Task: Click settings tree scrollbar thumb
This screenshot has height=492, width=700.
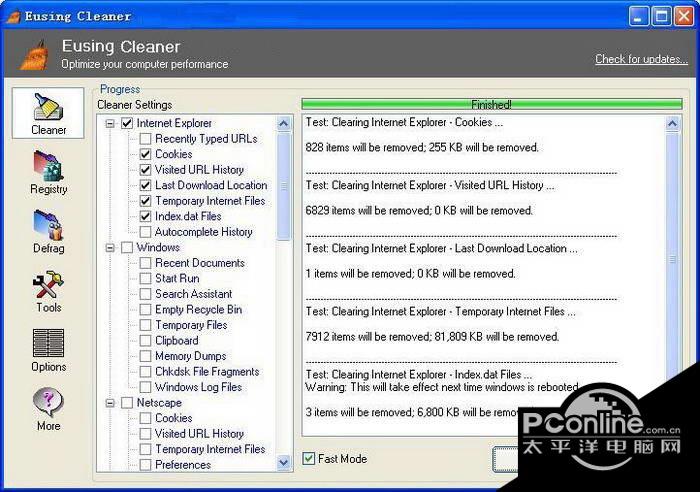Action: click(283, 186)
